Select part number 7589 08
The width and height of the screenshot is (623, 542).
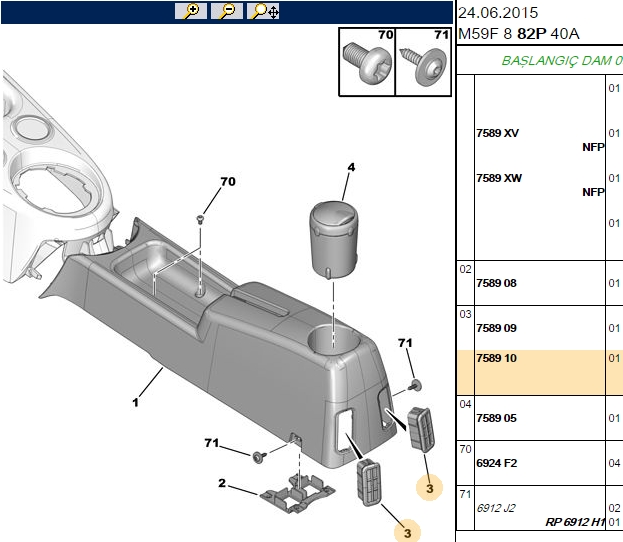496,283
